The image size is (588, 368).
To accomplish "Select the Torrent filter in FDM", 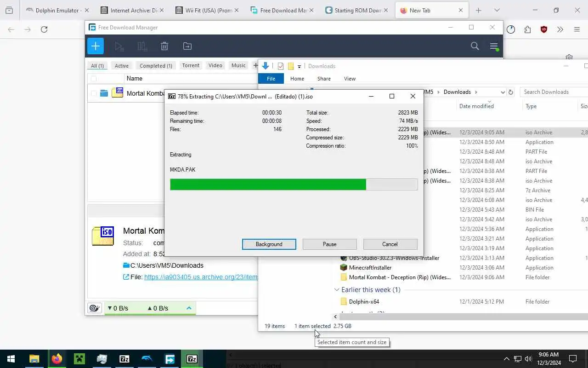I will tap(191, 65).
